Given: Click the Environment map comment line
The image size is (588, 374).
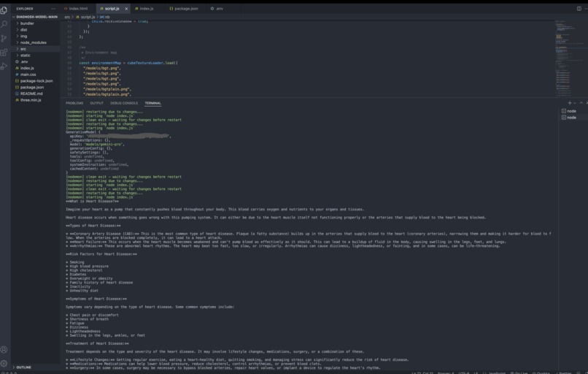Looking at the screenshot, I should click(99, 53).
